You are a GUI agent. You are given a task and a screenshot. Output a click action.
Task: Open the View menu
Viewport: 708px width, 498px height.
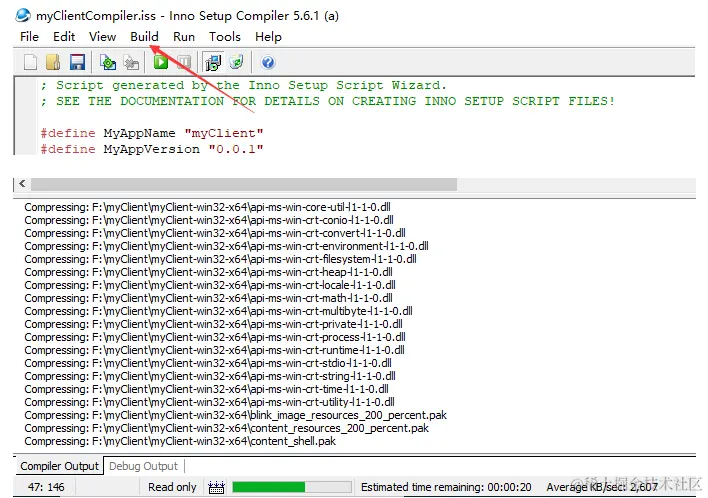(x=102, y=37)
